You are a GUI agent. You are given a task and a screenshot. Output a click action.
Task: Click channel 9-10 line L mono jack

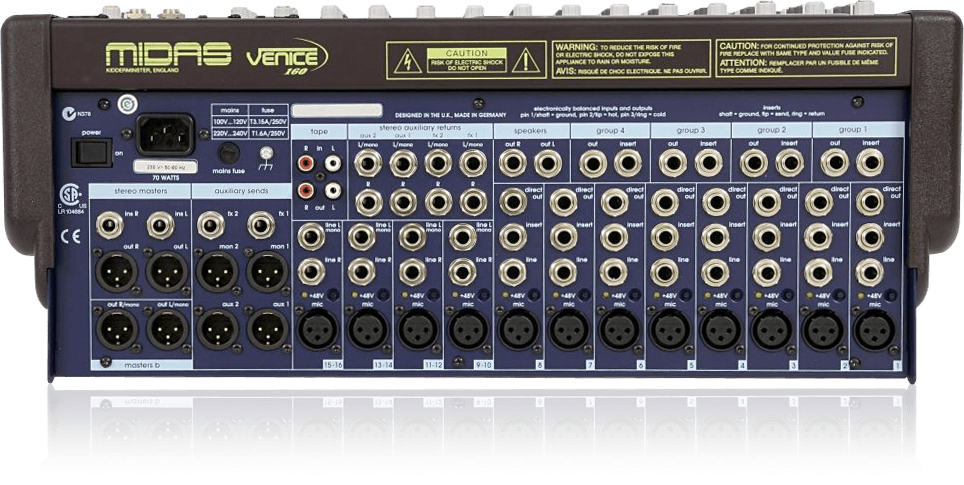[x=462, y=237]
